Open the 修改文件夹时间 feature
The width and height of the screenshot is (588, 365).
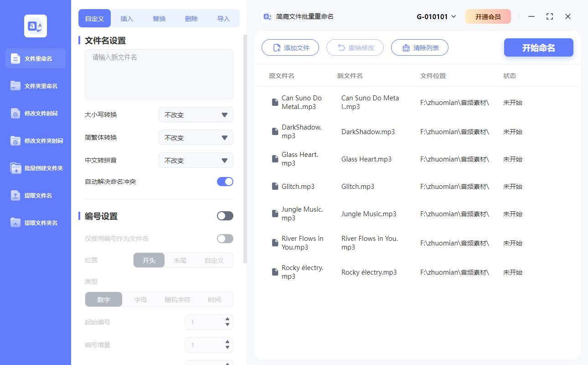pos(35,141)
